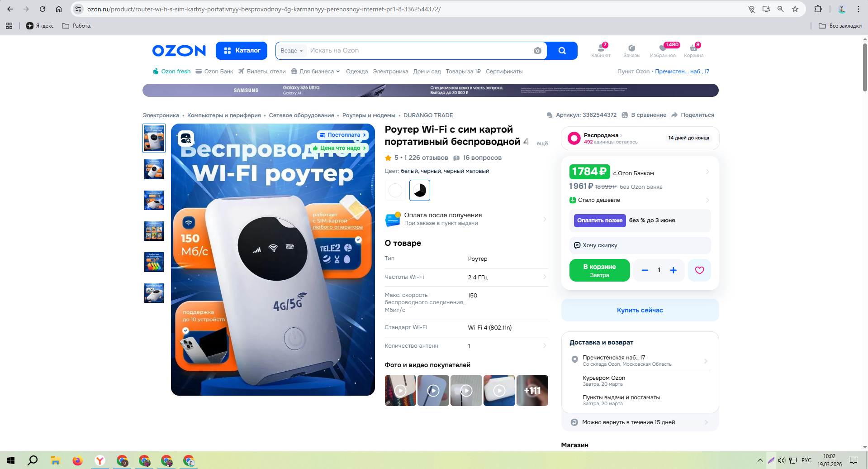Open the Электроника menu item
The image size is (868, 469).
[x=390, y=72]
